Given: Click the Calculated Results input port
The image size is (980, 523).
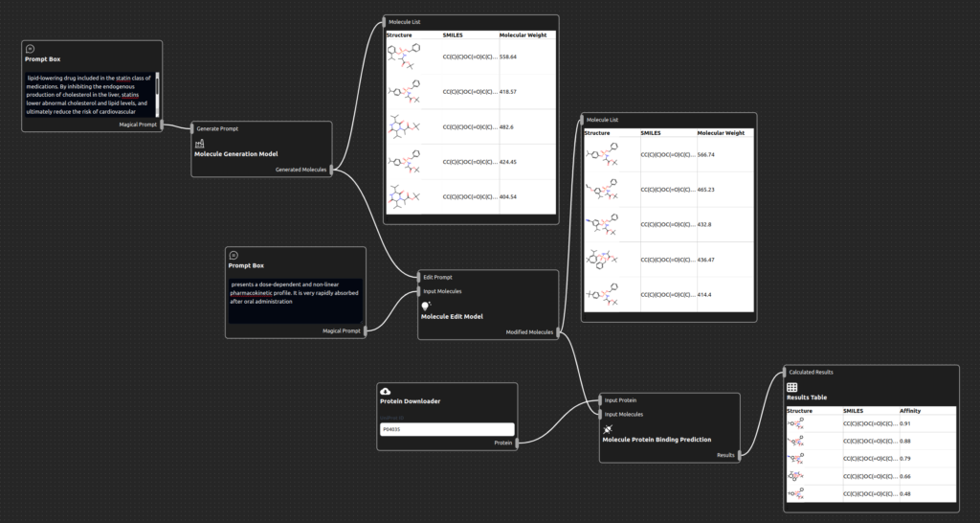Looking at the screenshot, I should [x=784, y=372].
